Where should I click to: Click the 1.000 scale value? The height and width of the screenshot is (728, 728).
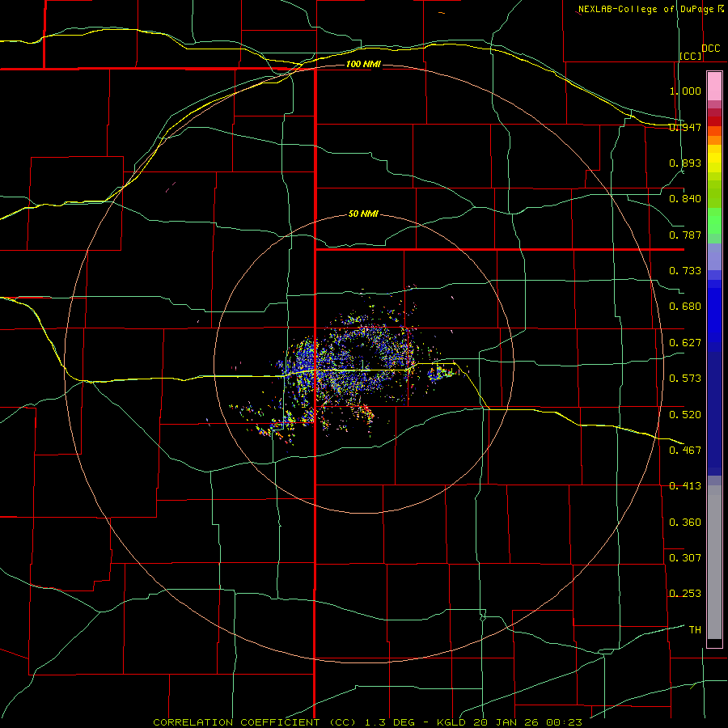[x=685, y=91]
